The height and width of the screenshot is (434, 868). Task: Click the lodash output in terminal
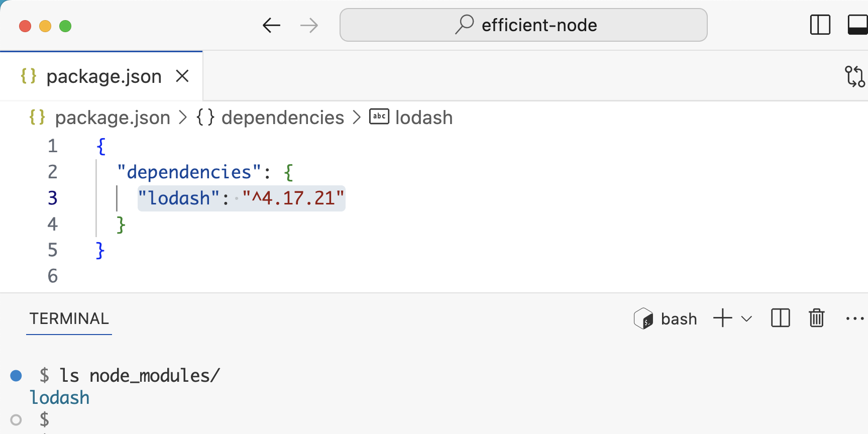point(59,397)
